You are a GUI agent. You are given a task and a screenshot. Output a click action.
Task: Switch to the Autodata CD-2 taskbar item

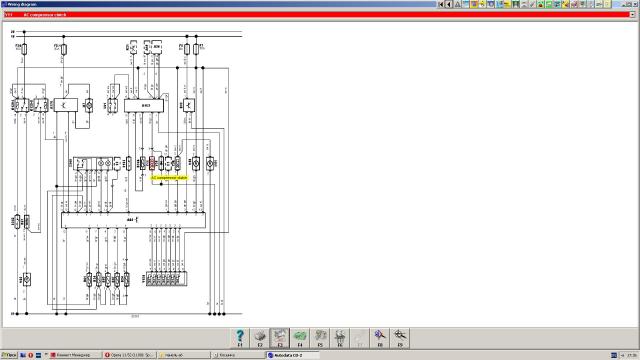tap(292, 355)
